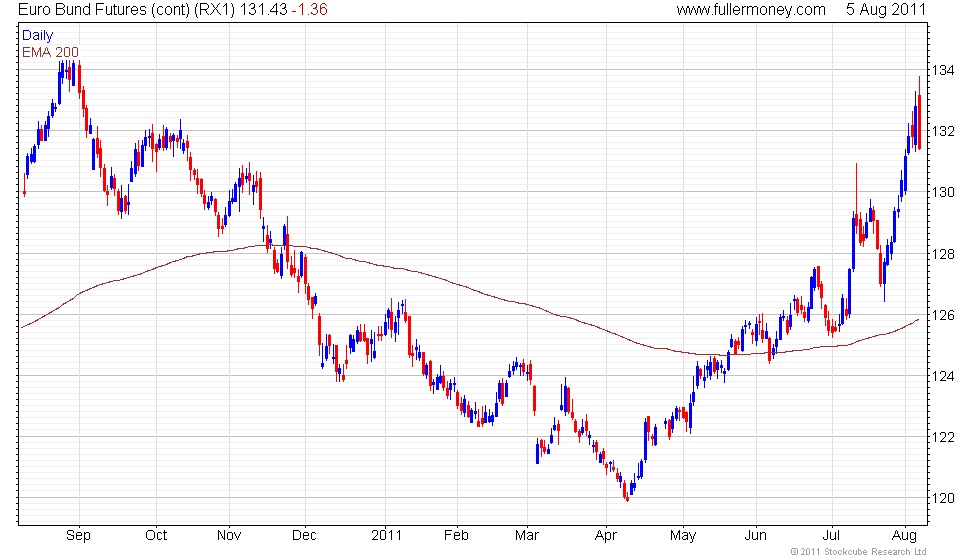Click the 'Oct' month axis label
Viewport: 980px width, 560px height.
pyautogui.click(x=156, y=536)
